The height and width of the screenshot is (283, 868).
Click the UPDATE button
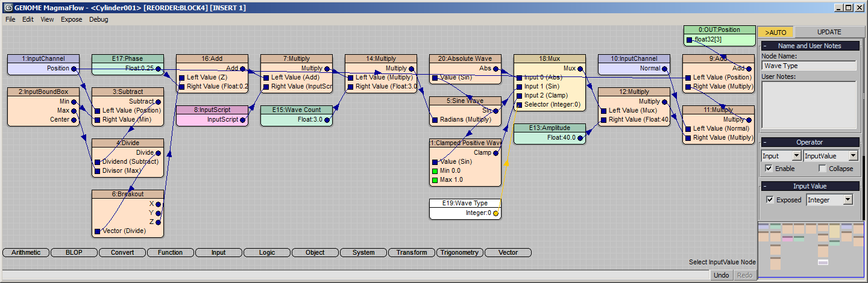[x=829, y=33]
